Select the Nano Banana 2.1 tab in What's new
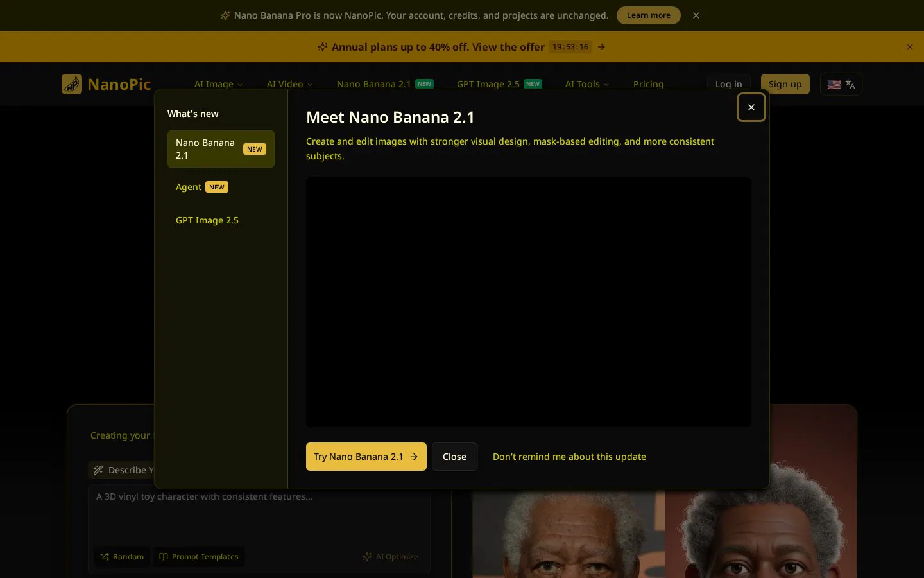 tap(221, 149)
